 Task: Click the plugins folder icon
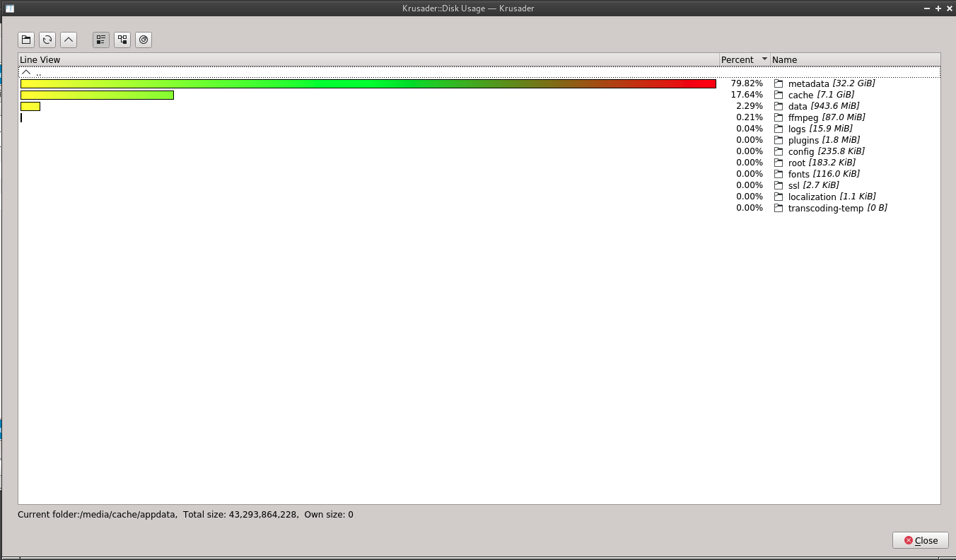click(x=779, y=140)
